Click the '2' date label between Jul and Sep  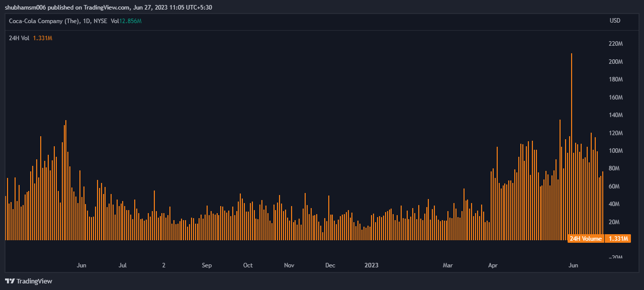pyautogui.click(x=164, y=265)
